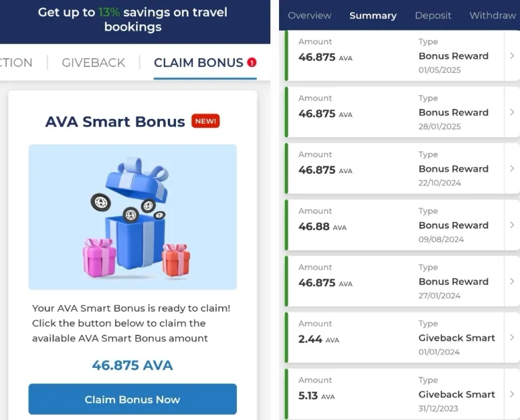
Task: Open the 09/08/2024 Bonus Reward arrow
Action: pos(512,225)
